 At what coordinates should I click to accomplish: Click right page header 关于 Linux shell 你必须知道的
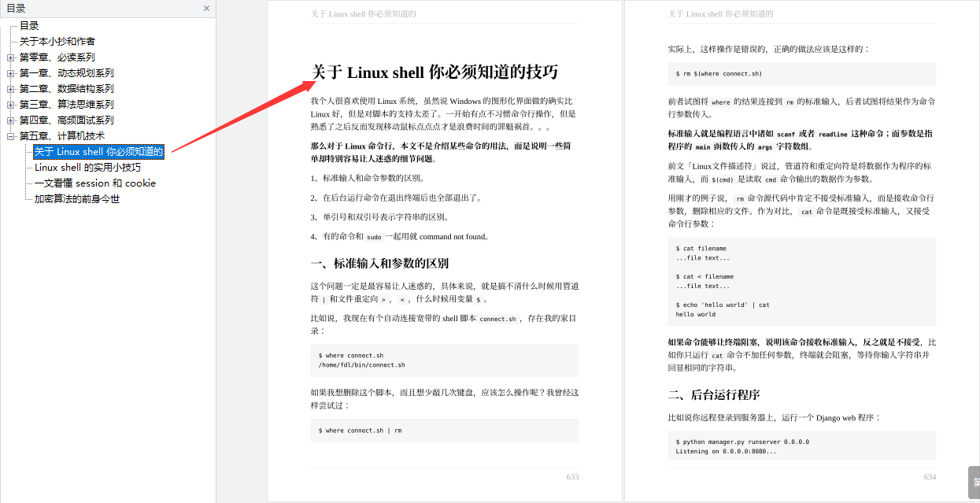pyautogui.click(x=721, y=13)
